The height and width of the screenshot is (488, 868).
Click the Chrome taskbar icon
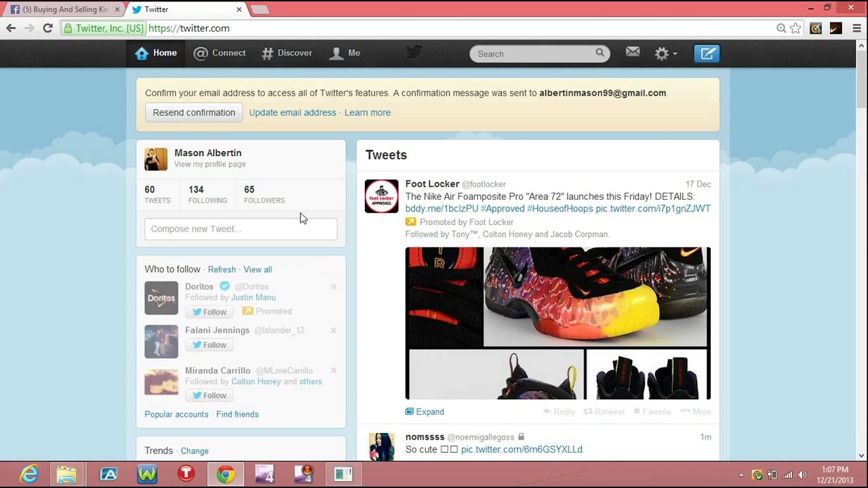[226, 474]
